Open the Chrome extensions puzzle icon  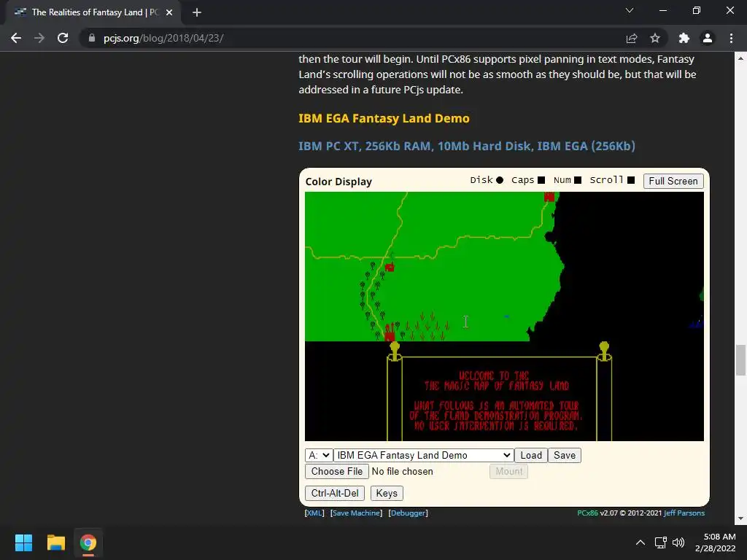tap(684, 38)
